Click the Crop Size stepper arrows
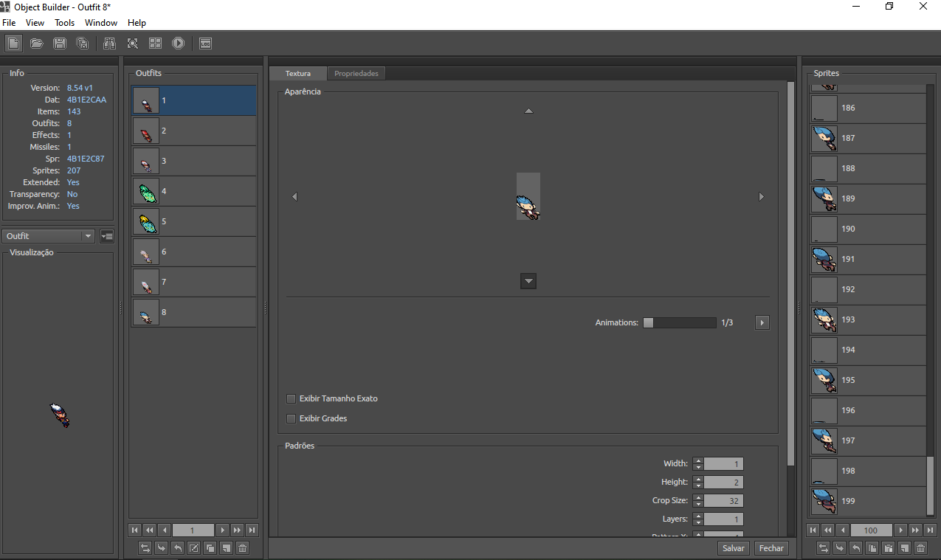941x560 pixels. tap(699, 501)
